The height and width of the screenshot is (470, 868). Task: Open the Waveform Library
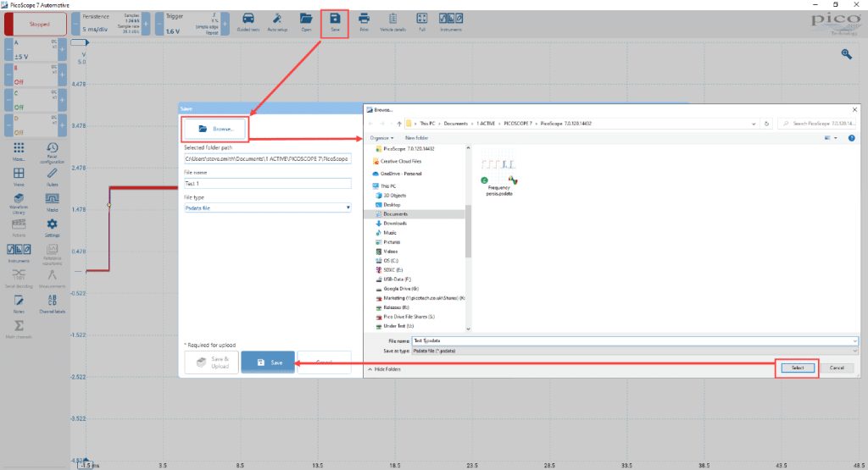tap(19, 203)
